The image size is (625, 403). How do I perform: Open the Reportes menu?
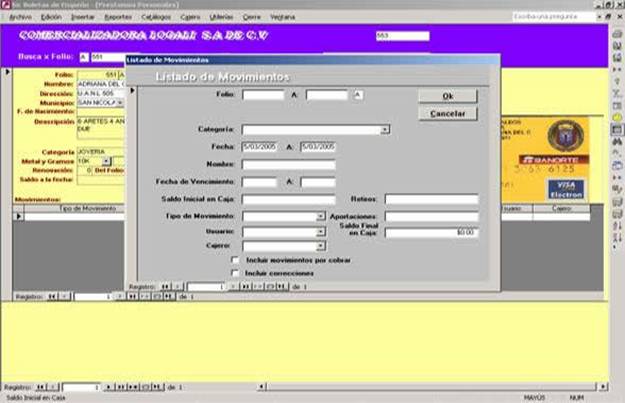(x=118, y=17)
